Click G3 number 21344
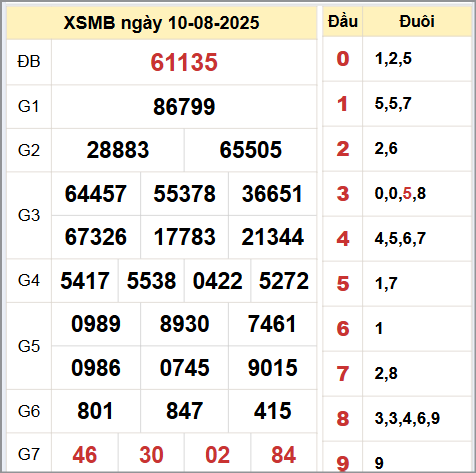Screen dimensions: 476x473 click(272, 237)
